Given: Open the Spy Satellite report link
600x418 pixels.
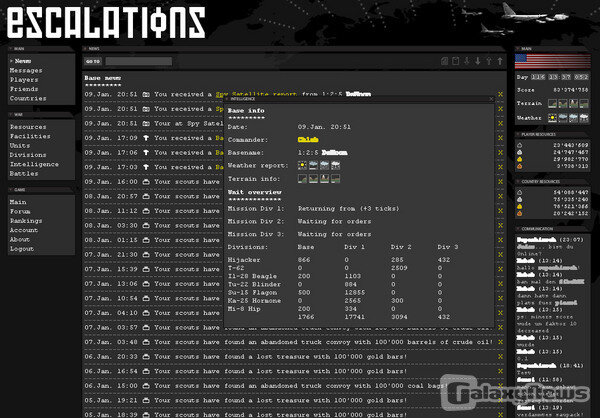Looking at the screenshot, I should [256, 94].
